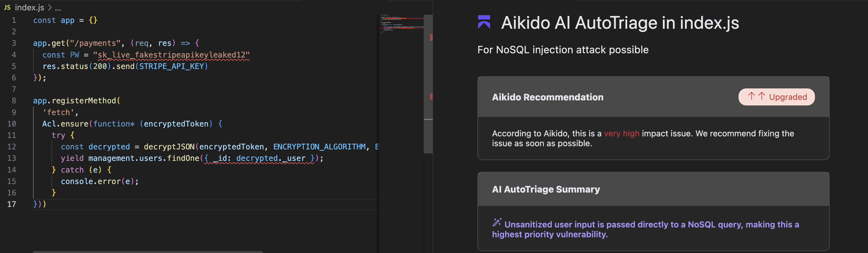Image resolution: width=868 pixels, height=253 pixels.
Task: Click 'catch (e)' on line 14
Action: [x=81, y=170]
